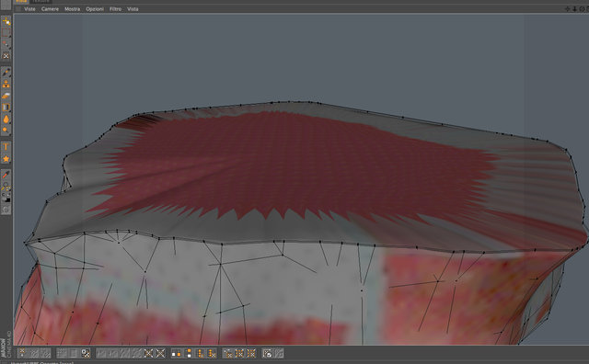
Task: Click the viewport pan move icon
Action: tap(568, 8)
